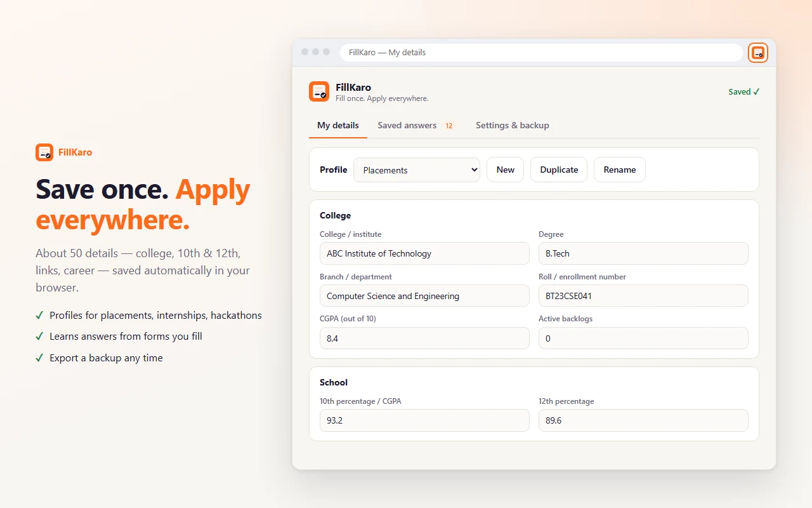Viewport: 812px width, 508px height.
Task: Click the address bar reading FillKaro — My details
Action: tap(541, 53)
